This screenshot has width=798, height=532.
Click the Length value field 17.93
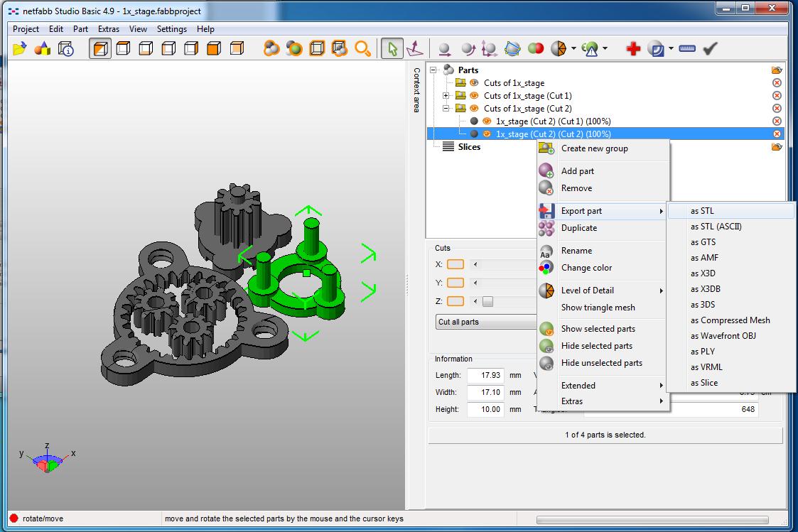point(485,375)
